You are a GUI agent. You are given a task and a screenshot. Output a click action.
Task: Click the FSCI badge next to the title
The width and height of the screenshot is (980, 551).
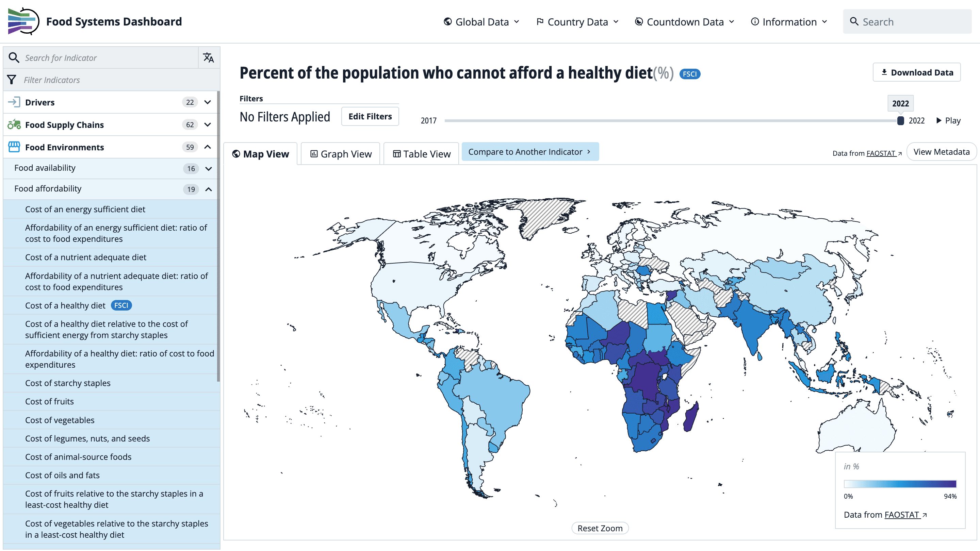[x=689, y=74]
